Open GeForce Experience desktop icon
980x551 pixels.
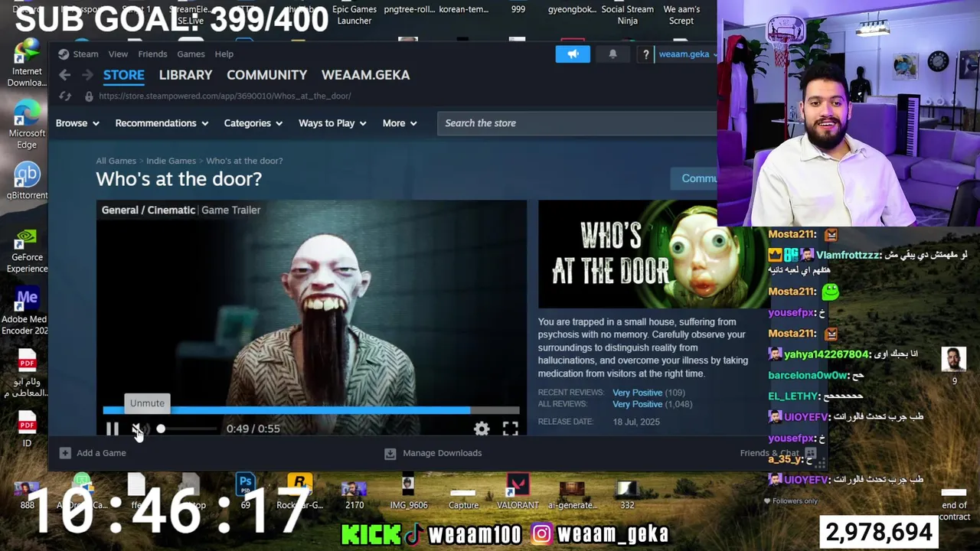point(27,249)
